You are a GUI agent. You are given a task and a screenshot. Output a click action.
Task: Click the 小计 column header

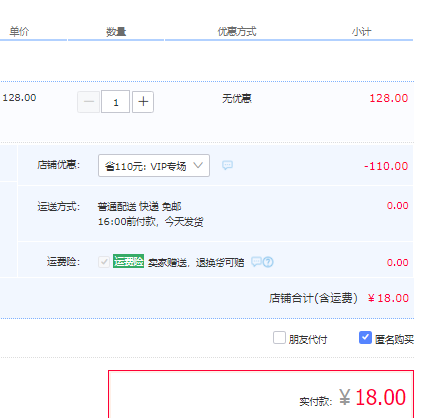pyautogui.click(x=361, y=32)
